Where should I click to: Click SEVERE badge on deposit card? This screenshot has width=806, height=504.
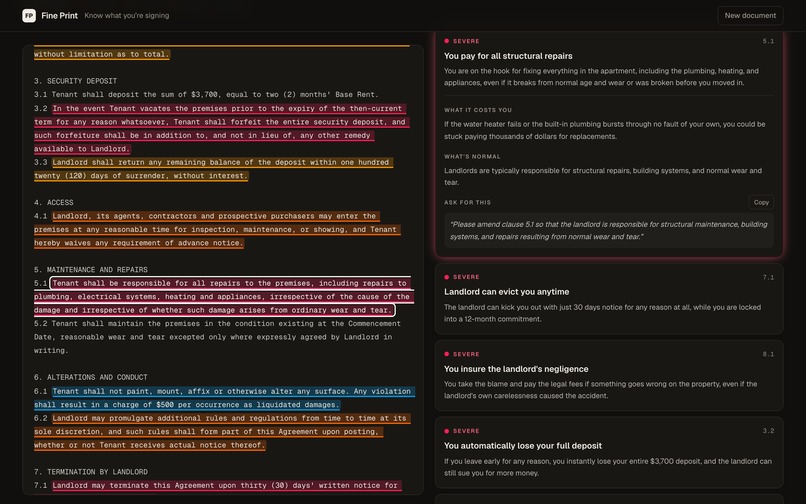pyautogui.click(x=462, y=431)
